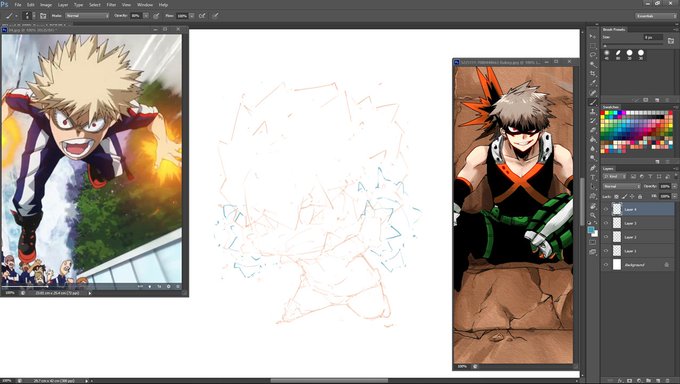The width and height of the screenshot is (680, 384).
Task: Toggle lock position
Action: (x=632, y=197)
